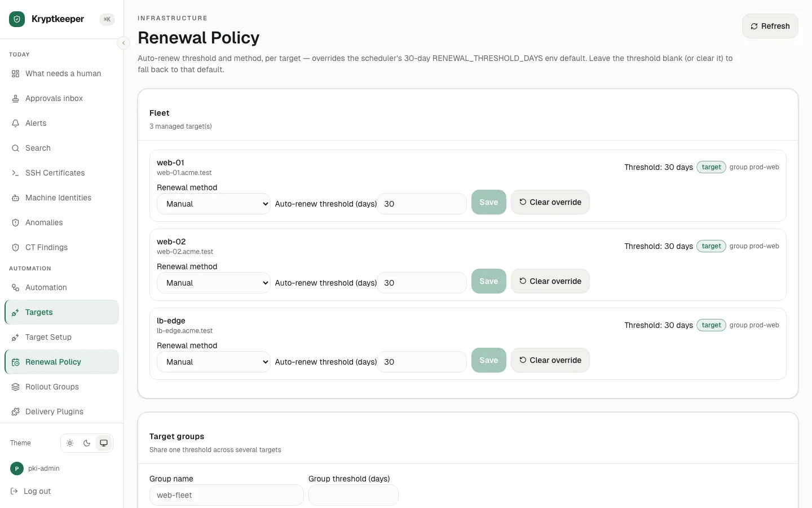Screen dimensions: 812x508
Task: Switch to dark theme
Action: point(87,443)
